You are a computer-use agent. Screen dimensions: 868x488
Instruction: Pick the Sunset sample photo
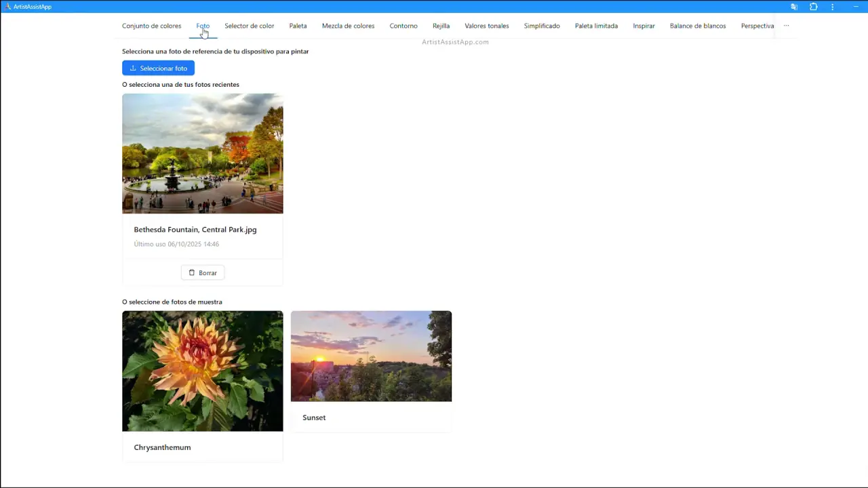click(x=371, y=356)
